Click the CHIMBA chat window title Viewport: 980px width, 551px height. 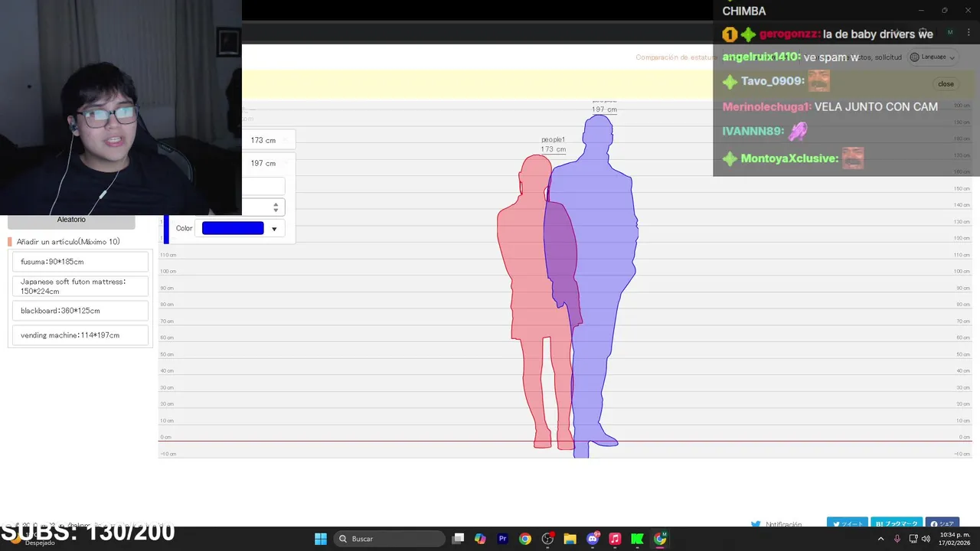point(744,11)
